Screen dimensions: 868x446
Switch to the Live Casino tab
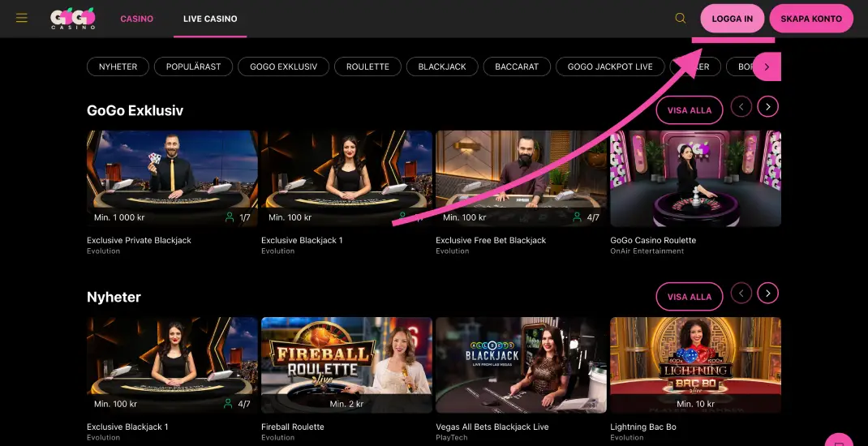coord(210,19)
